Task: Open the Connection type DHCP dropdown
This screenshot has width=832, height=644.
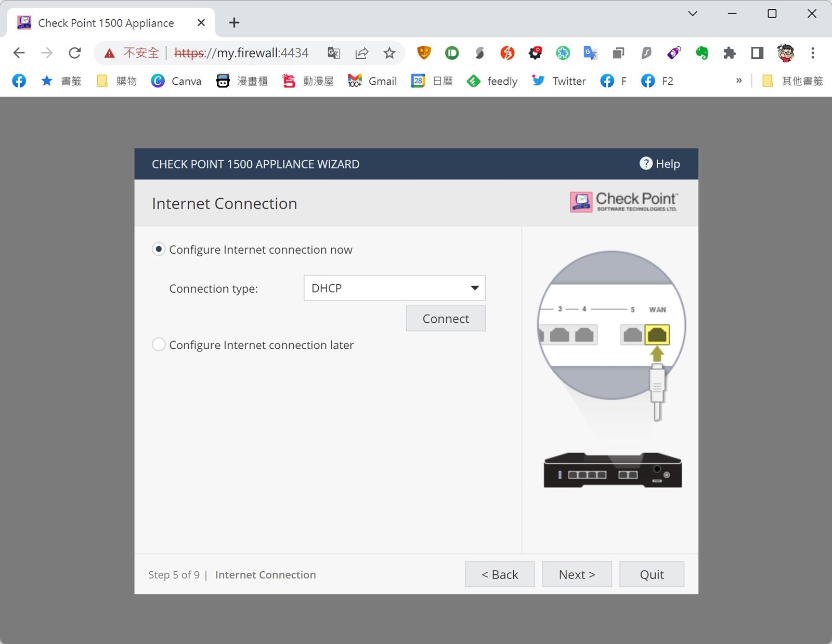Action: (394, 288)
